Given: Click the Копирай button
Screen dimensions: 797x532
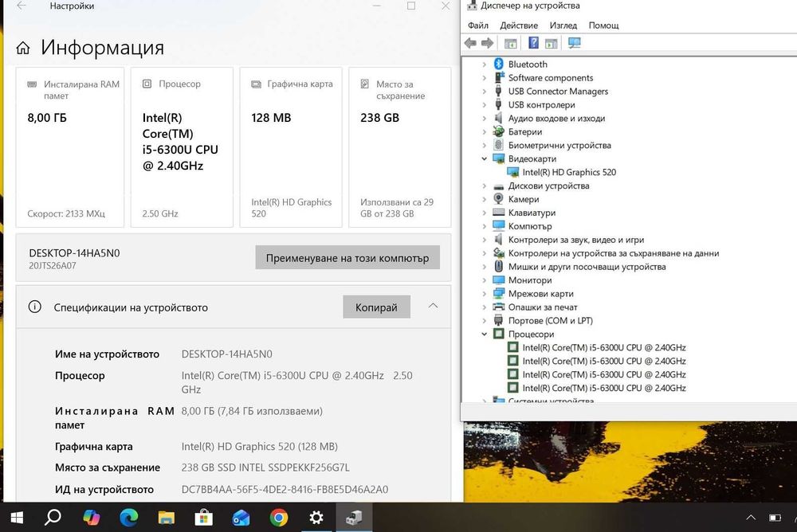Looking at the screenshot, I should click(x=377, y=307).
